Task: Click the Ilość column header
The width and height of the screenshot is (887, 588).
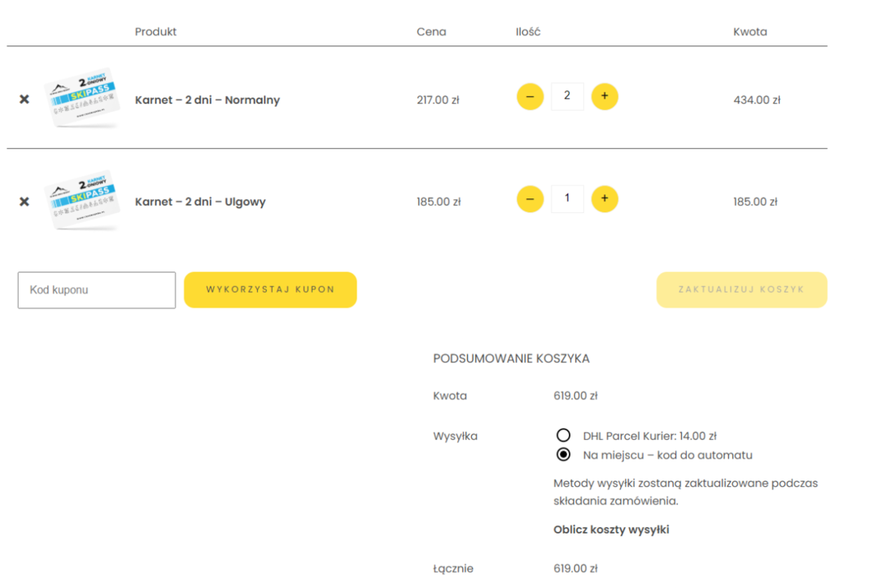Action: pos(528,32)
